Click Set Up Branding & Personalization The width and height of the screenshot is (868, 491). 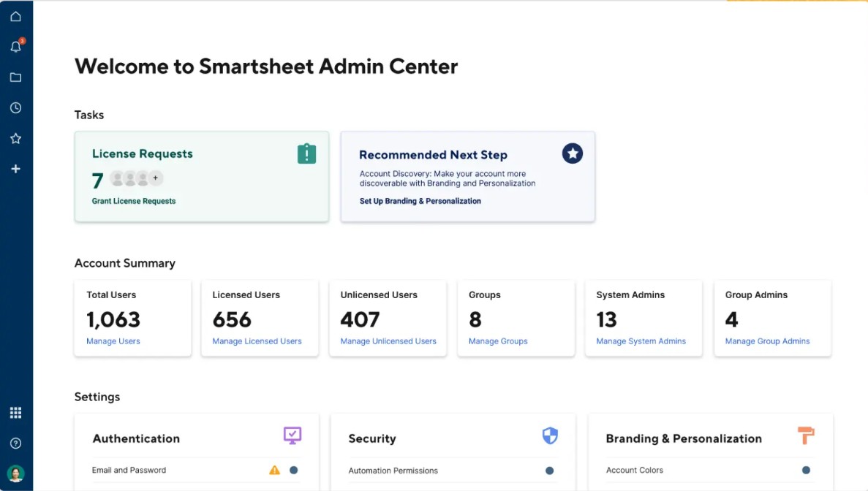point(419,201)
